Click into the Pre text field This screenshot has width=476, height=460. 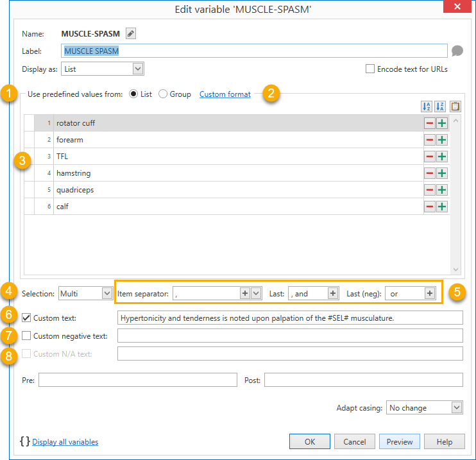tap(137, 380)
